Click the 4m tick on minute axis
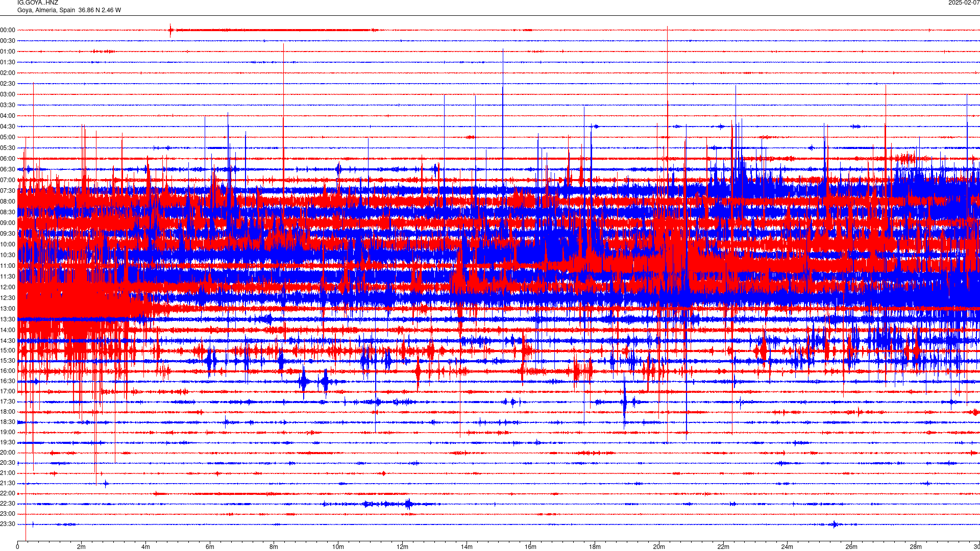 [x=145, y=547]
